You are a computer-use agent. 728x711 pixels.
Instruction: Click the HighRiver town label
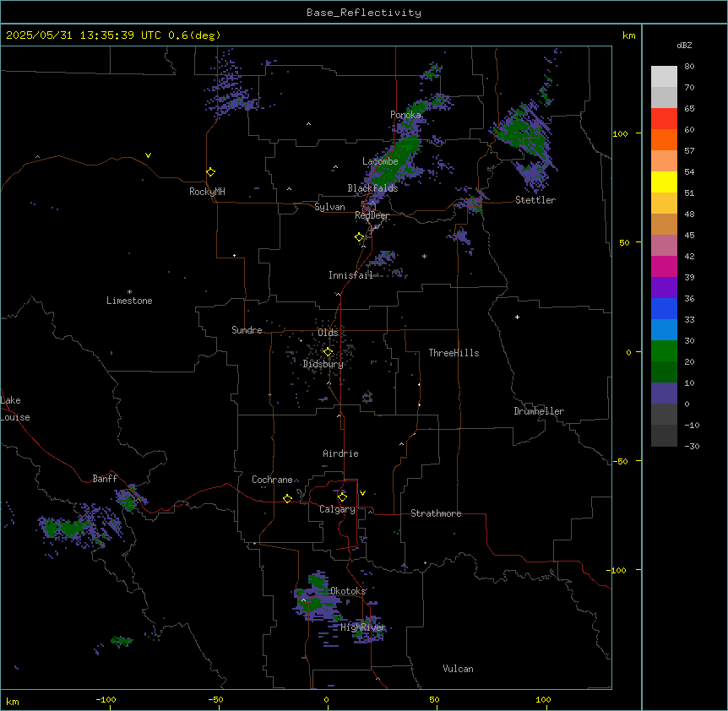(363, 627)
